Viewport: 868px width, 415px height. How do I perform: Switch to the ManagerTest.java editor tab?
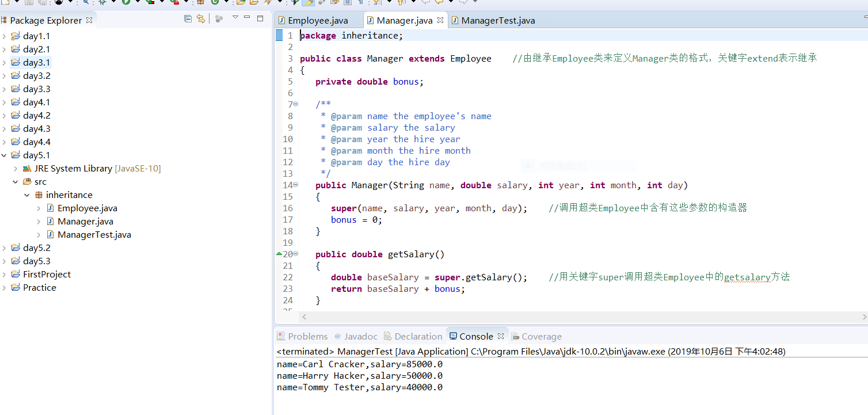pos(498,21)
